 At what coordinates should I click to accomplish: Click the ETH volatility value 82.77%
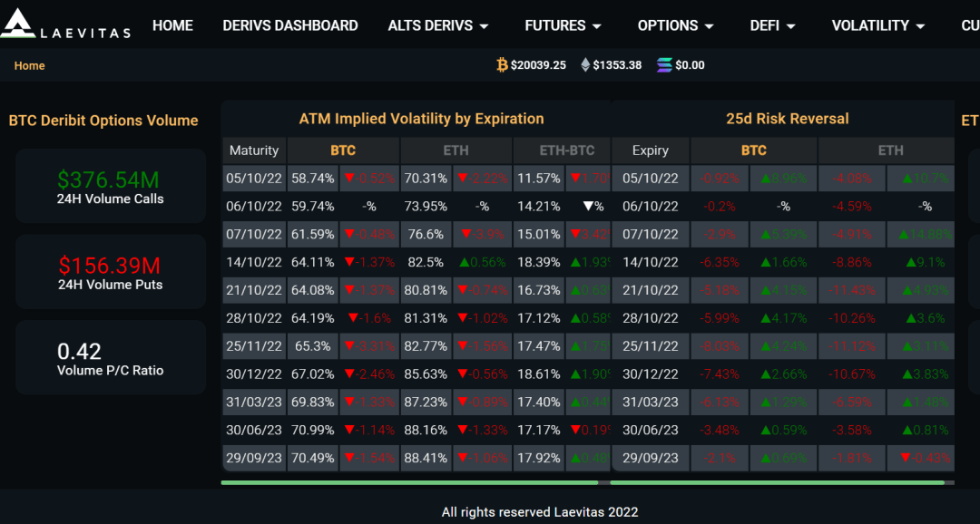426,346
